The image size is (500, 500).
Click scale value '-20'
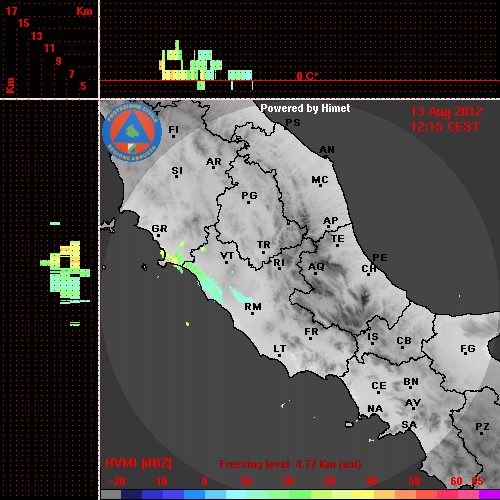point(117,481)
